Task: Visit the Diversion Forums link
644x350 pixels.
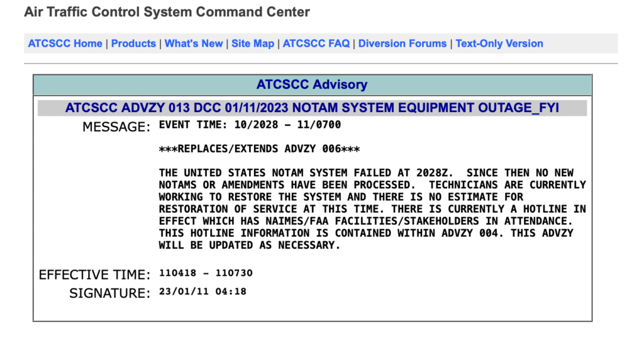Action: pos(402,43)
